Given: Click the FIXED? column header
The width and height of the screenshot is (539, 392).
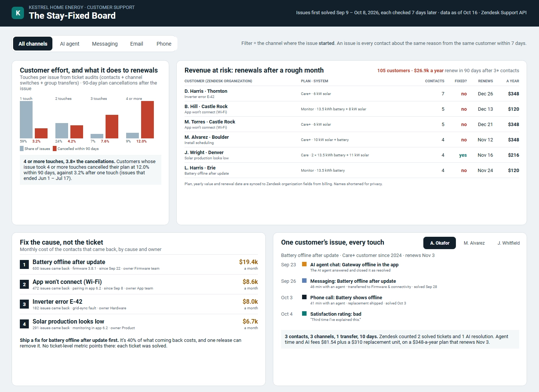Looking at the screenshot, I should coord(461,81).
